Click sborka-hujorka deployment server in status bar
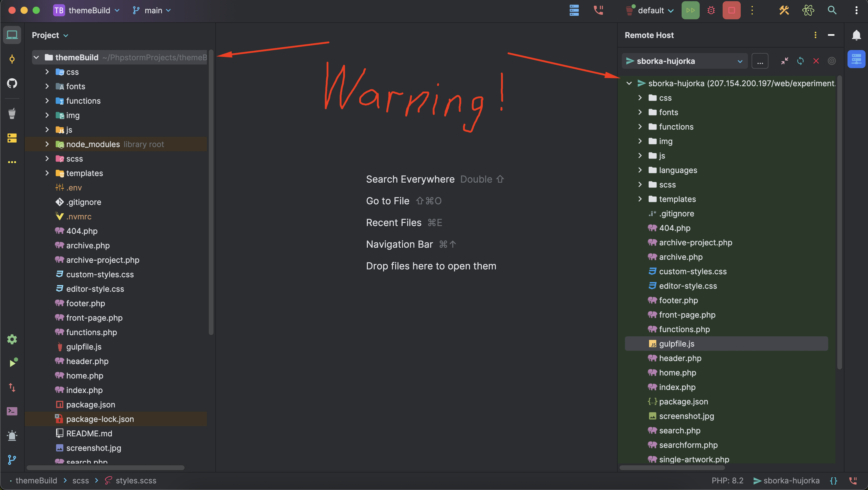This screenshot has height=490, width=868. (787, 481)
